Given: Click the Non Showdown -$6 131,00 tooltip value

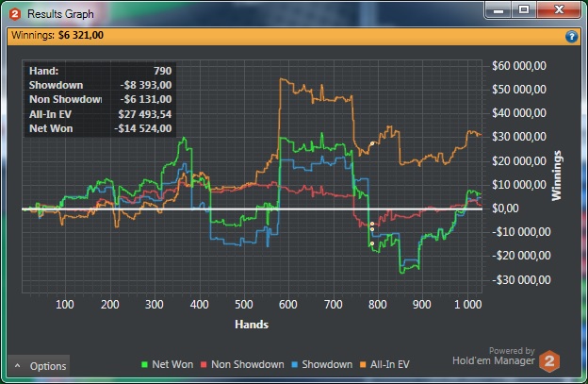Looking at the screenshot, I should tap(146, 99).
